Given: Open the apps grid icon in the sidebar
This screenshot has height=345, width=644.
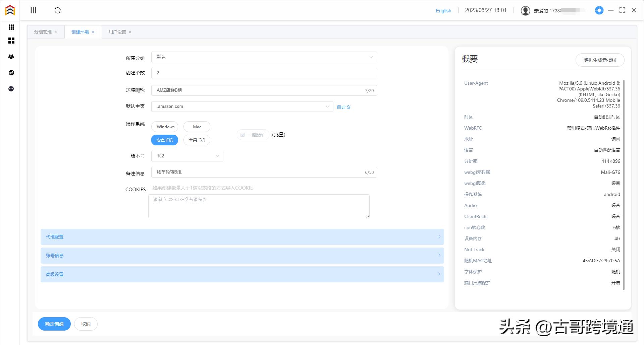Looking at the screenshot, I should [11, 27].
